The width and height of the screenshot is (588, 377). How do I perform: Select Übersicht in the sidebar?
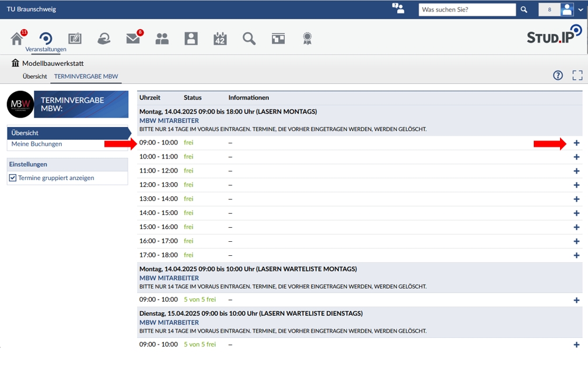point(68,133)
